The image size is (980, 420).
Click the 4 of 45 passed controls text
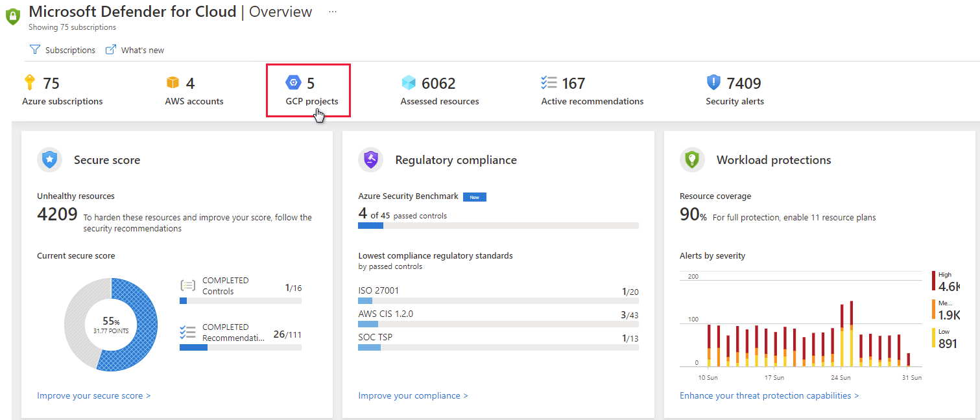[x=402, y=215]
